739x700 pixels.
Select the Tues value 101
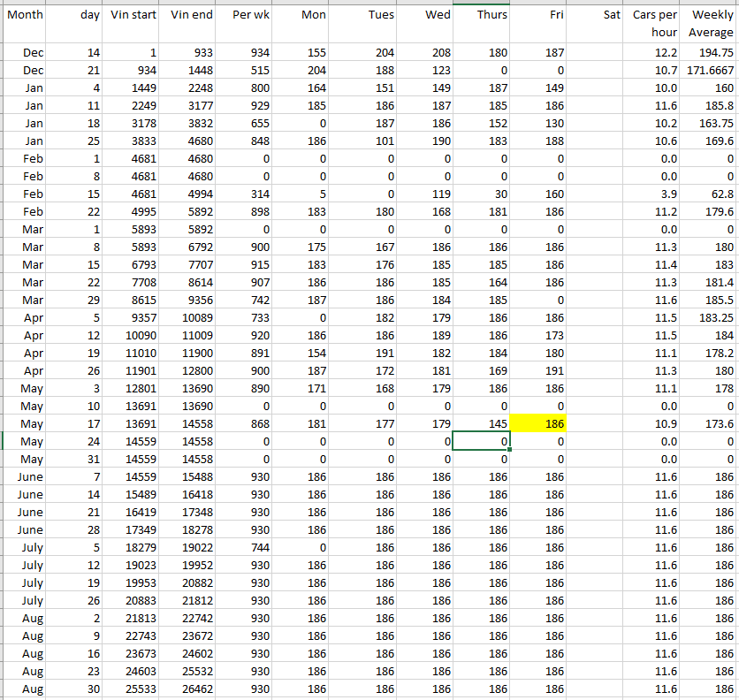coord(367,141)
